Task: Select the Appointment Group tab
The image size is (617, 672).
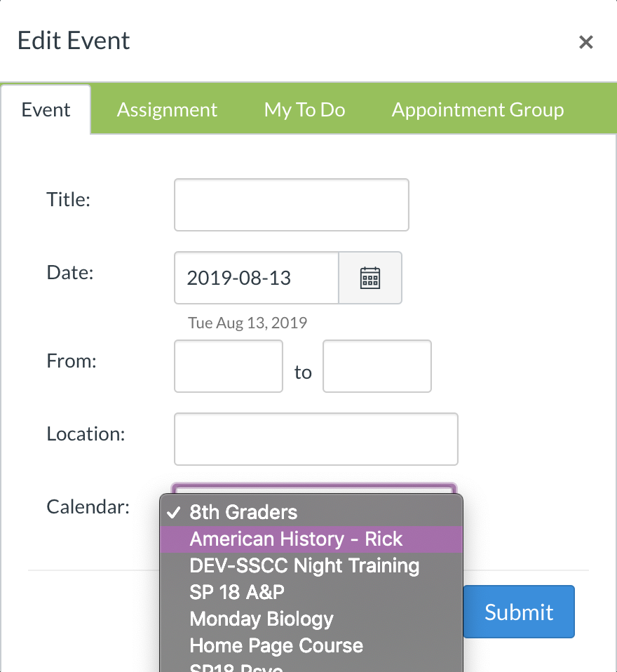Action: coord(477,110)
